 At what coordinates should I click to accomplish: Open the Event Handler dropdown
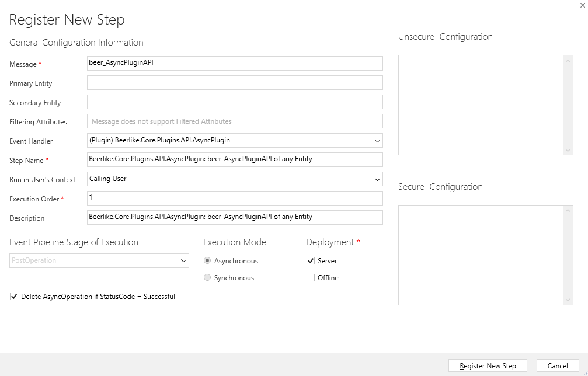tap(378, 140)
